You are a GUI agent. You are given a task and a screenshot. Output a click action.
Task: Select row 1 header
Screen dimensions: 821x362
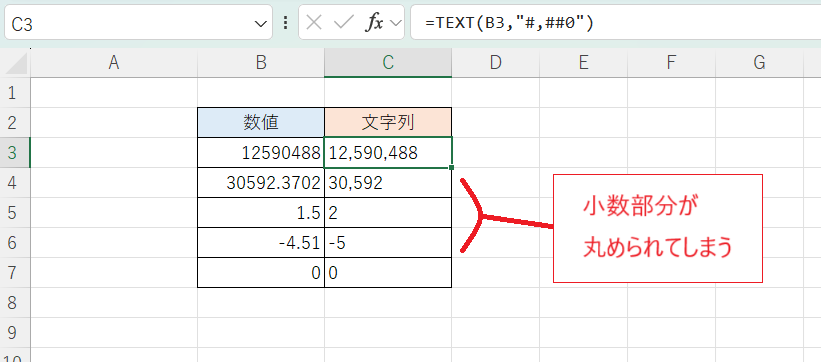(15, 93)
